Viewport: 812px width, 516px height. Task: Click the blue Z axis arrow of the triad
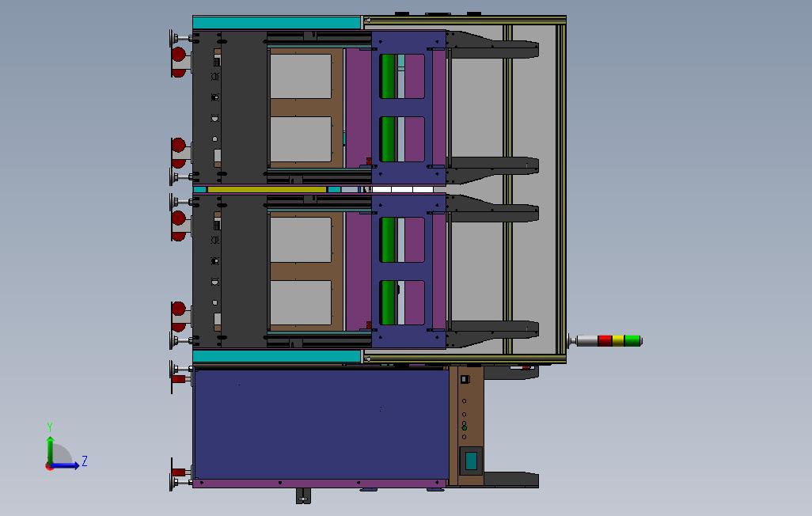(x=64, y=466)
